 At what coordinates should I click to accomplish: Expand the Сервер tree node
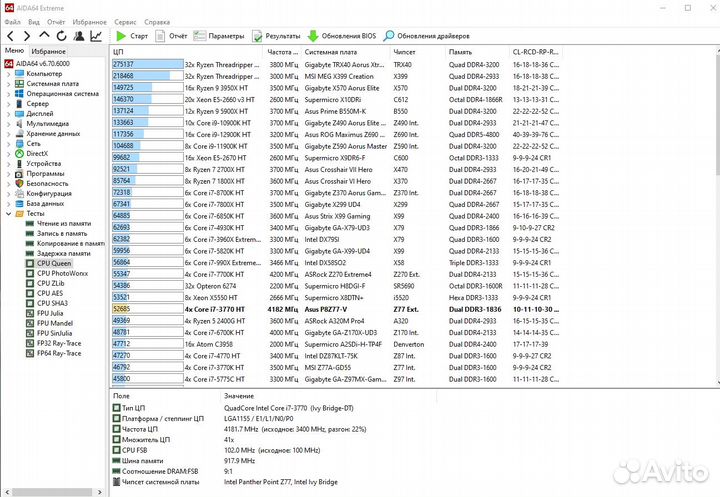click(8, 104)
